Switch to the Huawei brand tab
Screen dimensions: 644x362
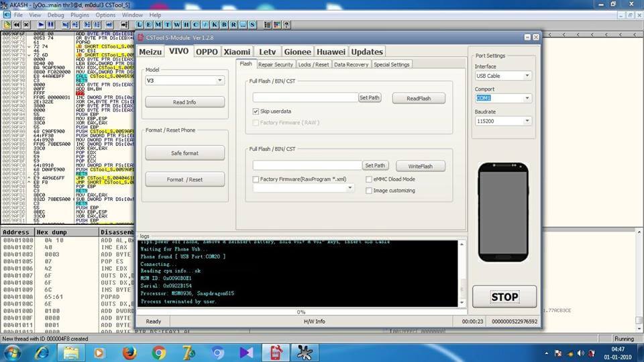(x=331, y=52)
